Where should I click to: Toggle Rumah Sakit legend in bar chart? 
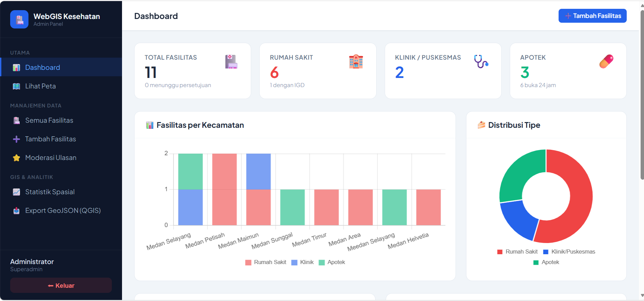(x=266, y=262)
